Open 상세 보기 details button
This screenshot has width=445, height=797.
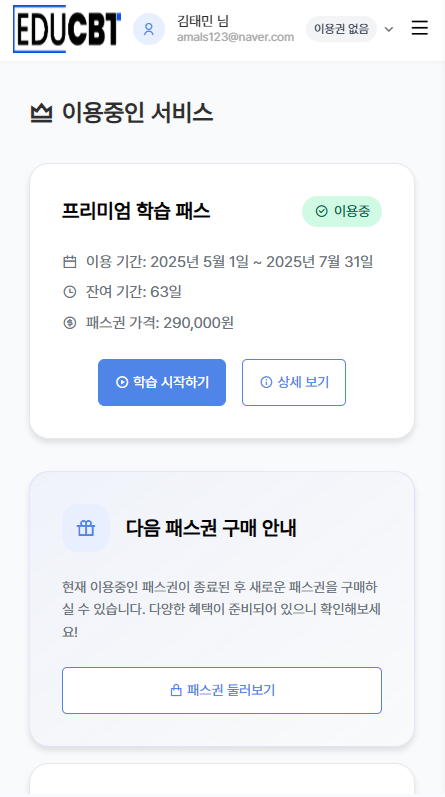click(294, 382)
